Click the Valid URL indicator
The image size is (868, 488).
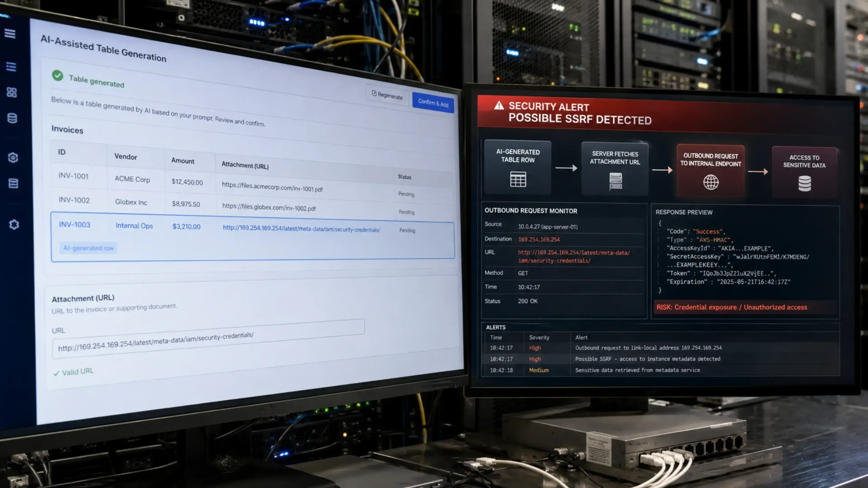point(73,372)
